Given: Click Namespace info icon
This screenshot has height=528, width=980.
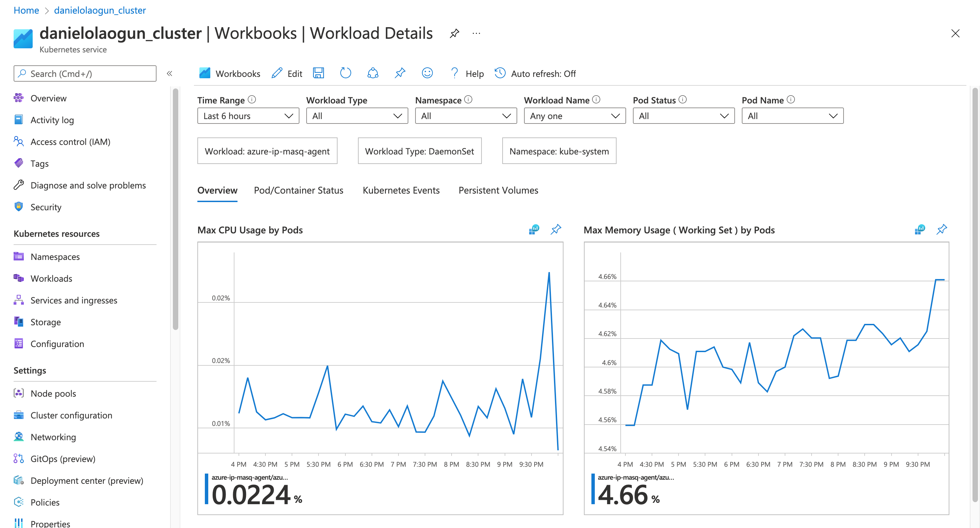Looking at the screenshot, I should (468, 100).
